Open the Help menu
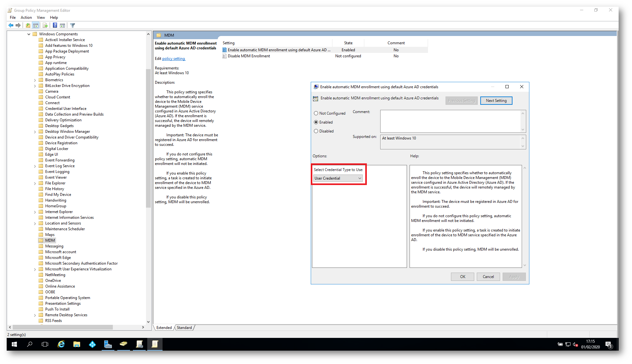Screen dimensions: 632x364 click(x=54, y=18)
